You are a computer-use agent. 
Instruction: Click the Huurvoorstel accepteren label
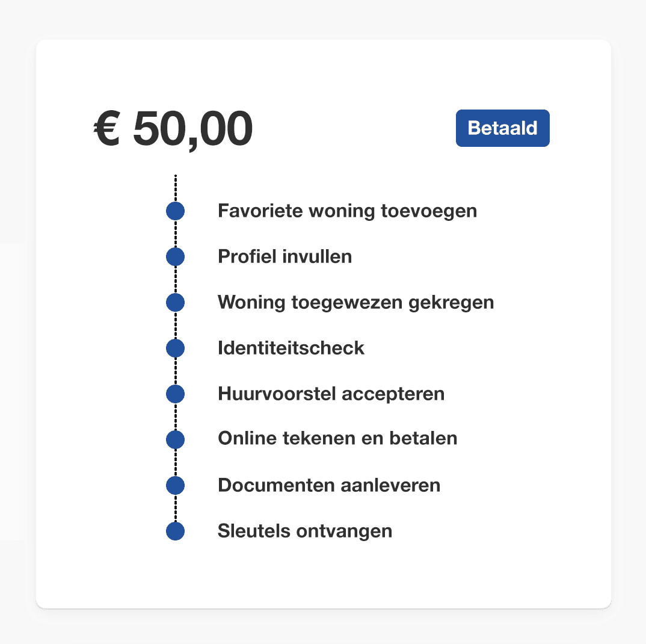[331, 394]
